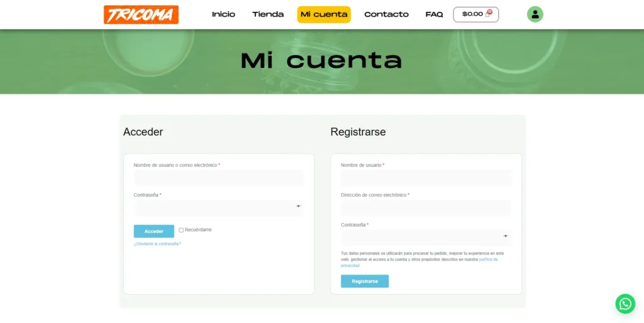644x323 pixels.
Task: Open the FAQ menu item
Action: [x=434, y=14]
